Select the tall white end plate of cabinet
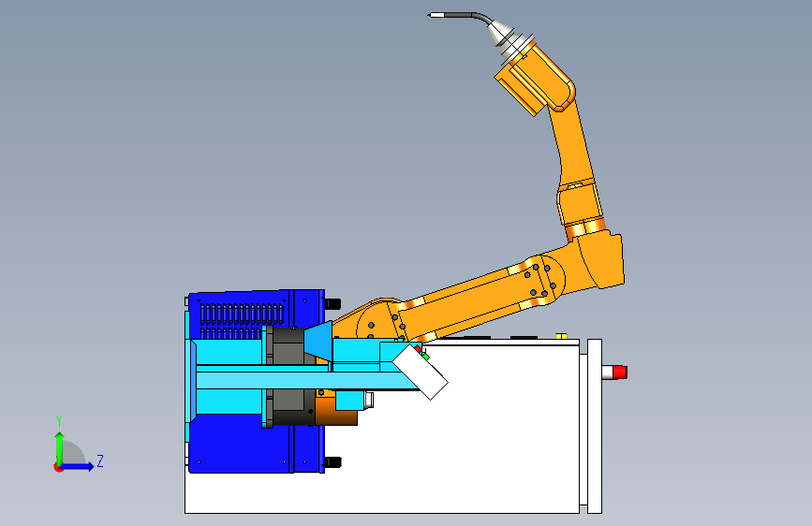The height and width of the screenshot is (526, 812). click(595, 426)
